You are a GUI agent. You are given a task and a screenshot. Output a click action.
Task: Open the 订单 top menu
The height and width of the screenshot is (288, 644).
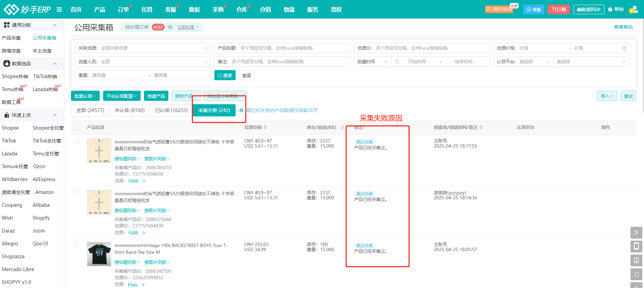click(123, 9)
